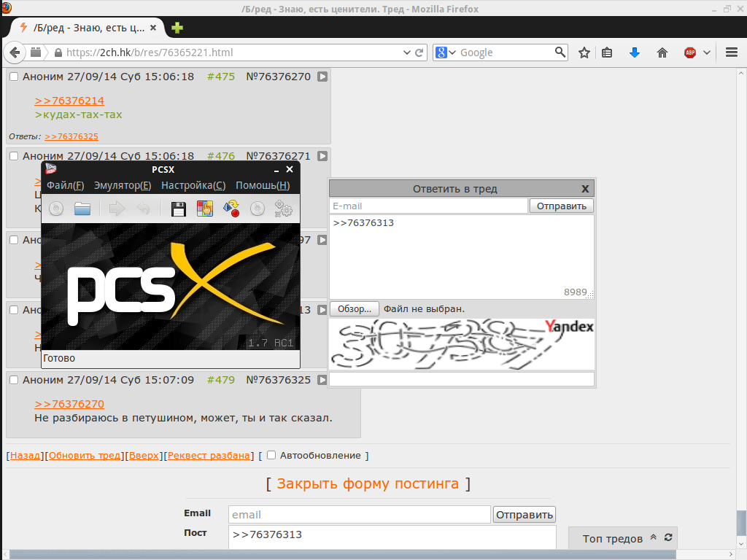Click Вверх link

(144, 455)
